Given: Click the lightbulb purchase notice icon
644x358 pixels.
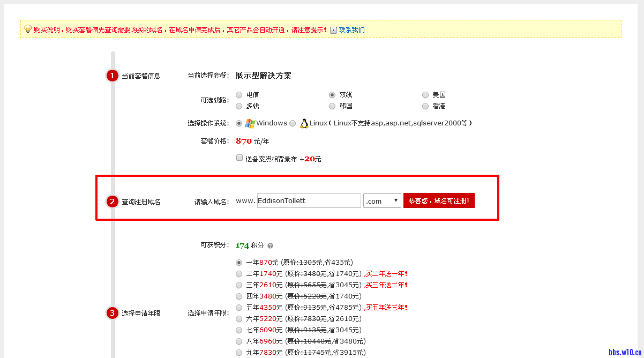Looking at the screenshot, I should (x=28, y=29).
